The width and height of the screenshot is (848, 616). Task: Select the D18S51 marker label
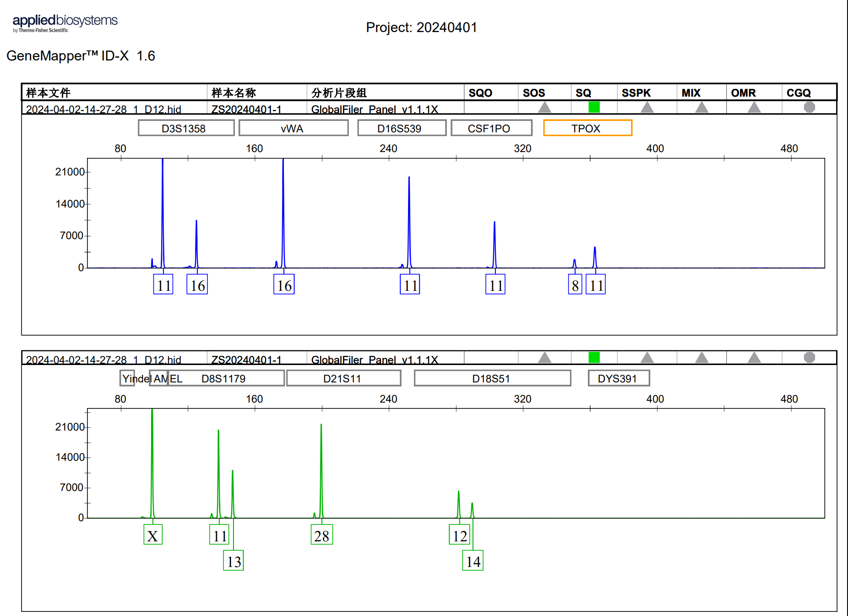click(x=492, y=378)
